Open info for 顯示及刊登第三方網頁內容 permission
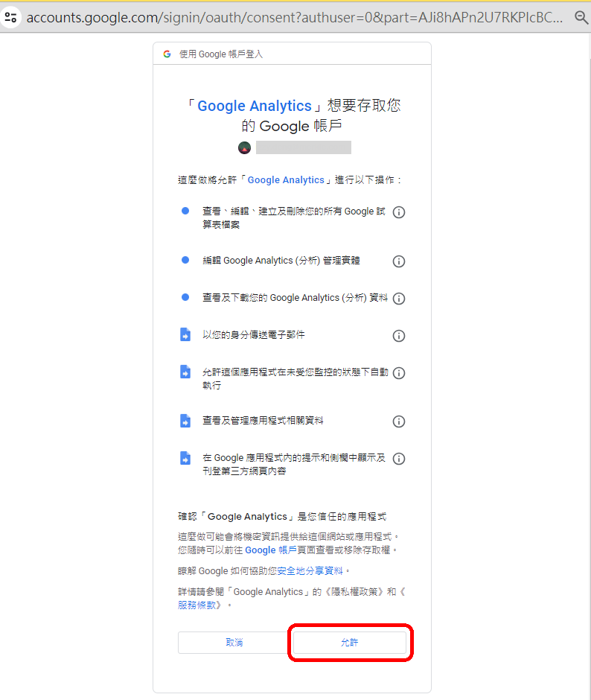This screenshot has height=700, width=591. [399, 459]
